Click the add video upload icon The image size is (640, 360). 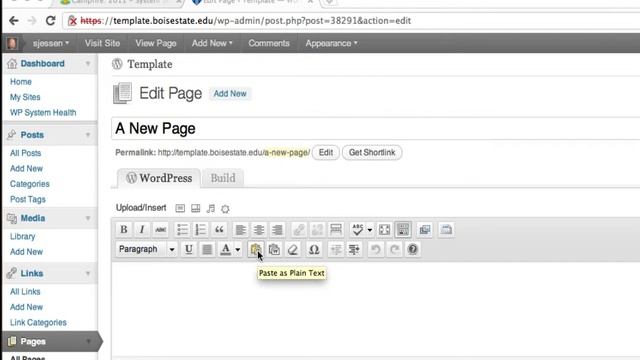pyautogui.click(x=196, y=209)
